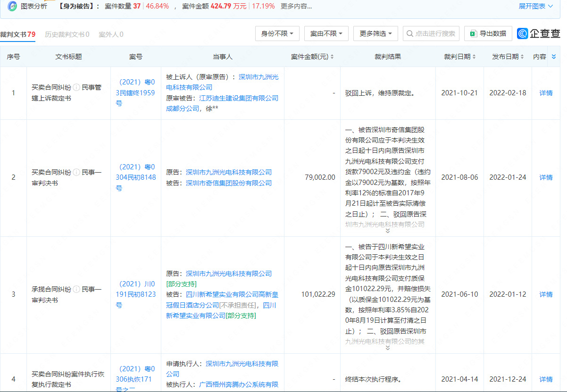Click double-chevron icon beside 内容 header
Viewport: 567px width, 392px height.
[554, 57]
